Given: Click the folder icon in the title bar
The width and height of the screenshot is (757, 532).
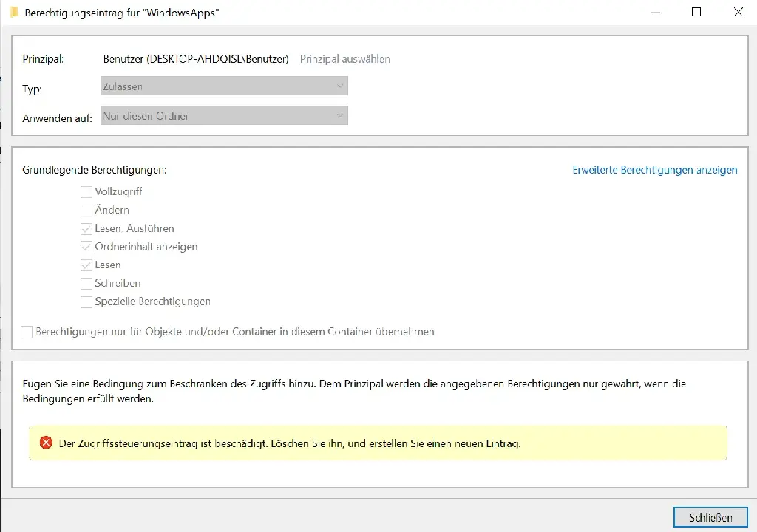Looking at the screenshot, I should point(14,12).
